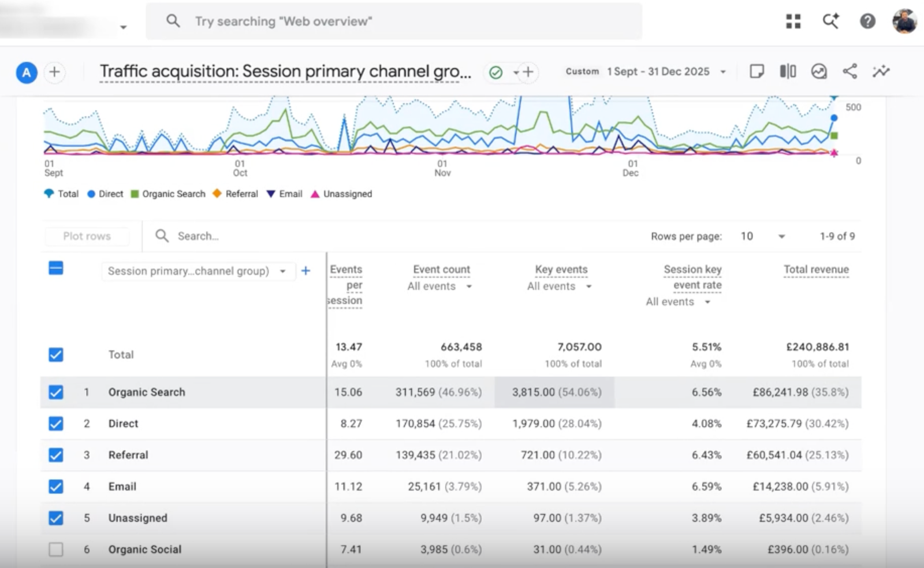Click the search magnifier in top bar
The height and width of the screenshot is (568, 924).
pyautogui.click(x=173, y=21)
